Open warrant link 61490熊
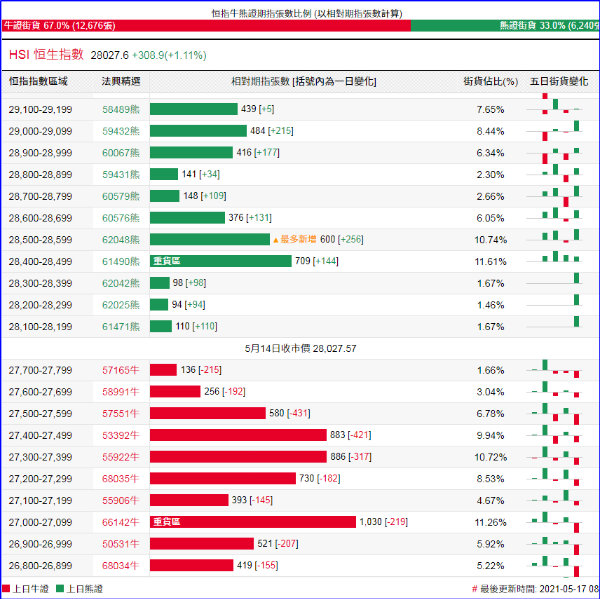This screenshot has width=600, height=599. click(121, 261)
